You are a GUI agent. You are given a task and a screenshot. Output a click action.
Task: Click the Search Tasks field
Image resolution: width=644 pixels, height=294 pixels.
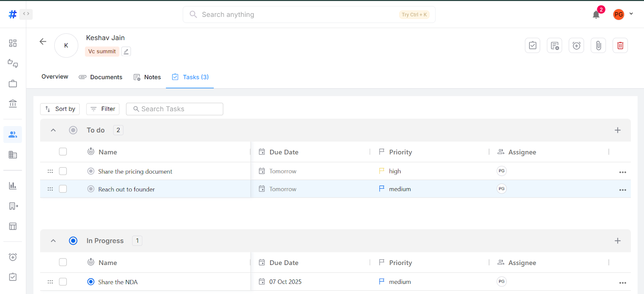click(x=175, y=109)
